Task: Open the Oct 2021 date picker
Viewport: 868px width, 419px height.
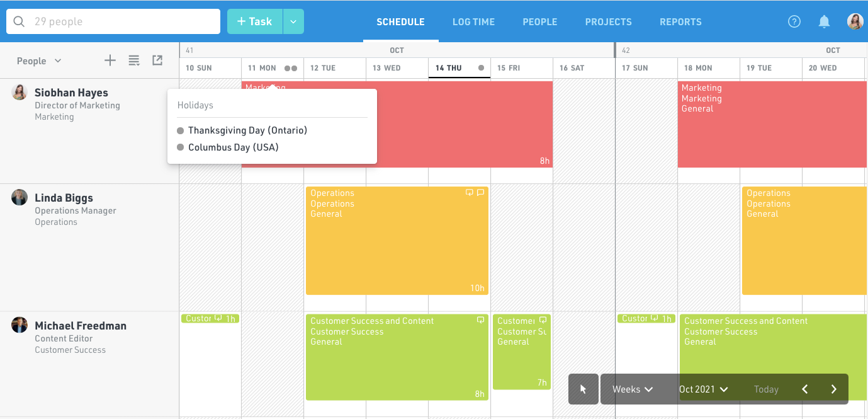Action: click(x=703, y=389)
